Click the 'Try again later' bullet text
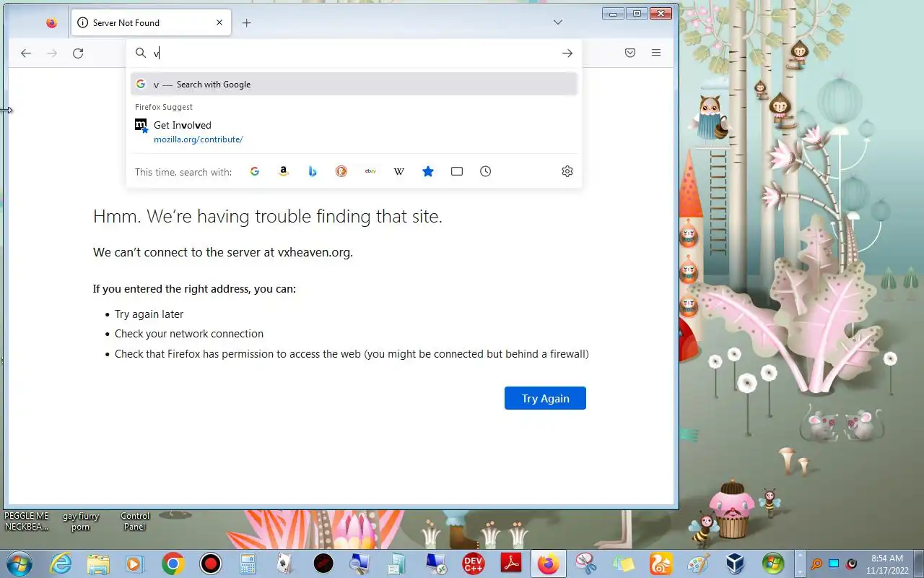 (x=149, y=314)
